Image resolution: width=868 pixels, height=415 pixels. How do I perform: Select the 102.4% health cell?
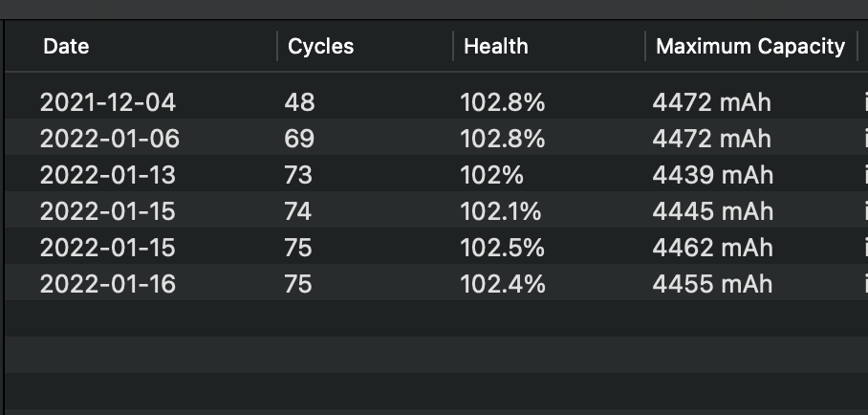click(502, 284)
